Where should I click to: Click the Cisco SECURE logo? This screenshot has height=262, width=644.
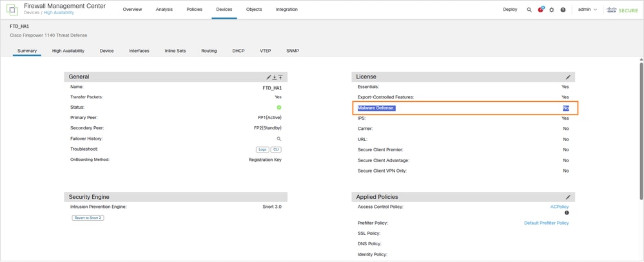coord(622,10)
